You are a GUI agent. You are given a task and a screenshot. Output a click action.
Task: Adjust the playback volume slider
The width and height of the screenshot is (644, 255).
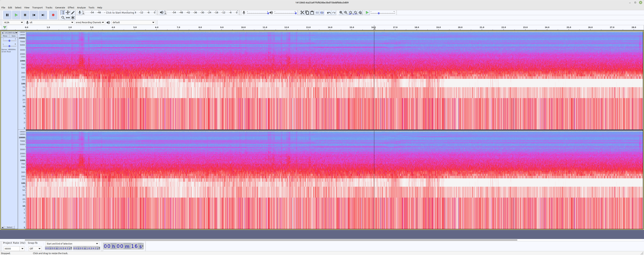tap(285, 12)
